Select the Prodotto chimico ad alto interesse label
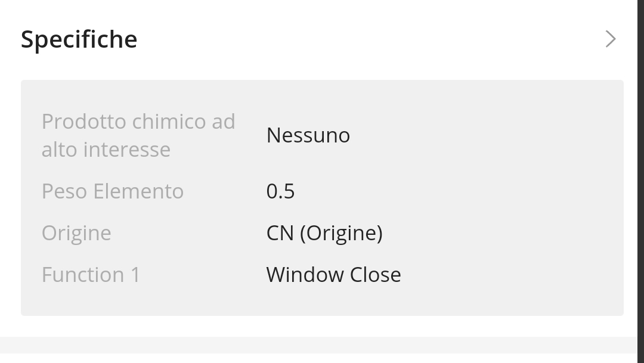 click(x=138, y=135)
